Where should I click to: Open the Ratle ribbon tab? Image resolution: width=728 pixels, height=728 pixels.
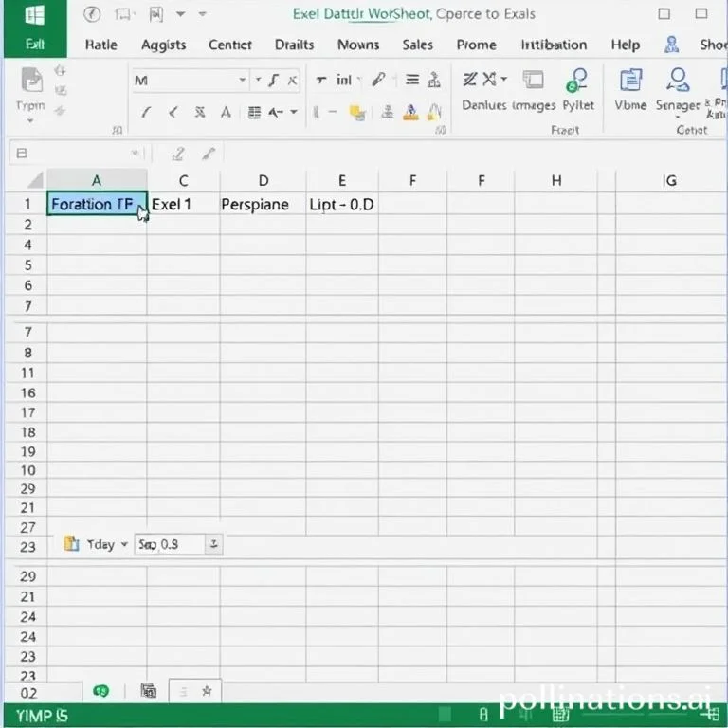pos(101,45)
